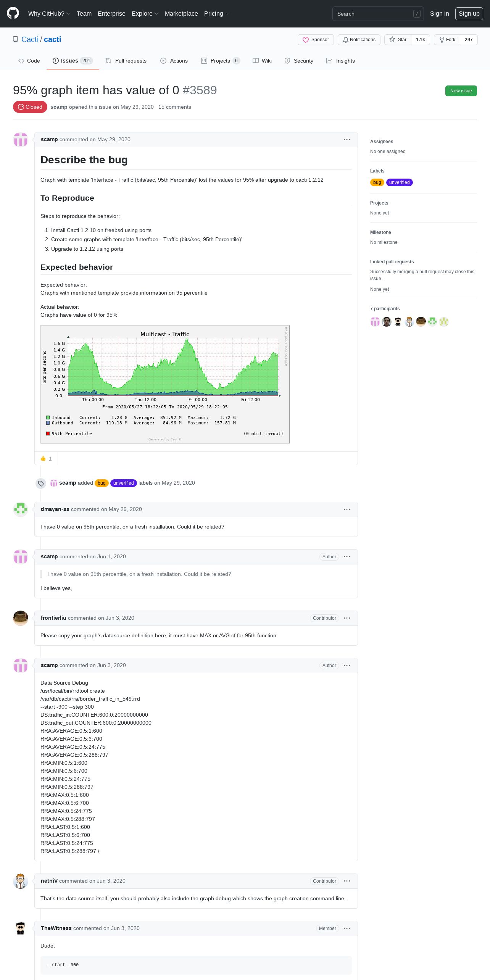490x980 pixels.
Task: Click the Notifications bell button
Action: click(359, 40)
